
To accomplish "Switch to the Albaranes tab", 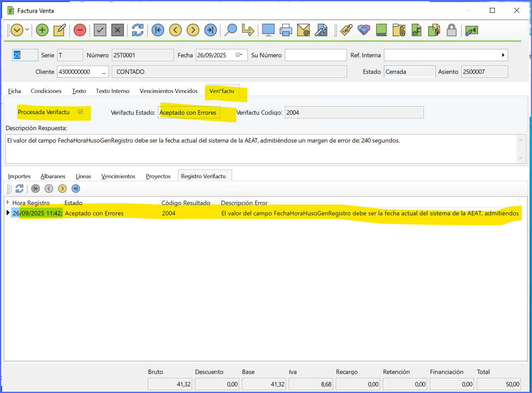I will (x=53, y=176).
